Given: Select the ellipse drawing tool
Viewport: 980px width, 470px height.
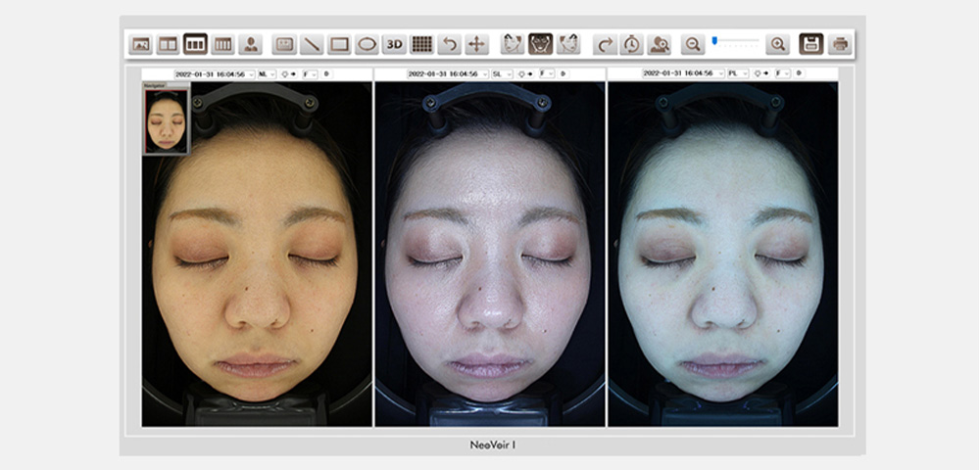Looking at the screenshot, I should 367,44.
